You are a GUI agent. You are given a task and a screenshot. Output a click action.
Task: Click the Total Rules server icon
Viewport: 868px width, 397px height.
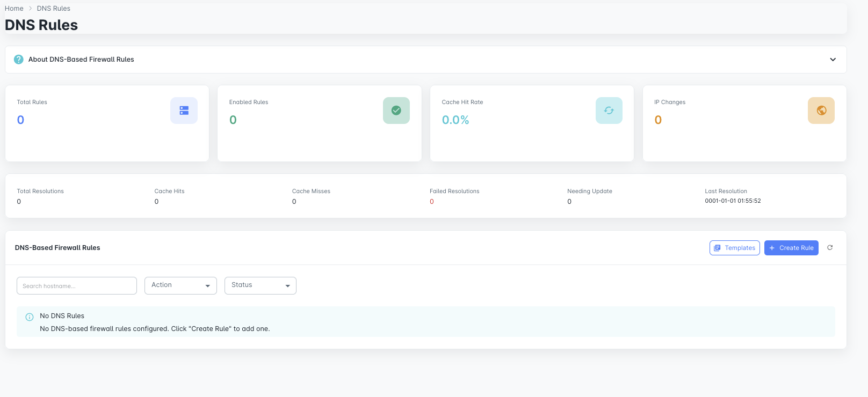(184, 111)
